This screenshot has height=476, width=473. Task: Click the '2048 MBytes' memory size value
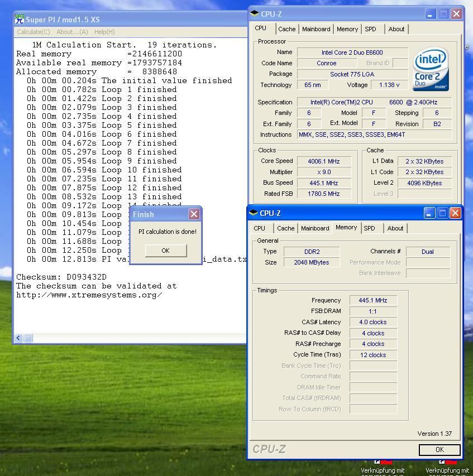312,262
